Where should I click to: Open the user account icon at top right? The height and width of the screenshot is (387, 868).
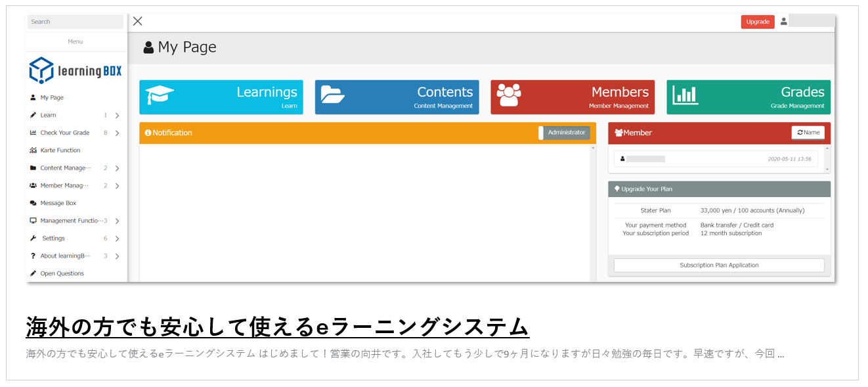click(x=783, y=22)
